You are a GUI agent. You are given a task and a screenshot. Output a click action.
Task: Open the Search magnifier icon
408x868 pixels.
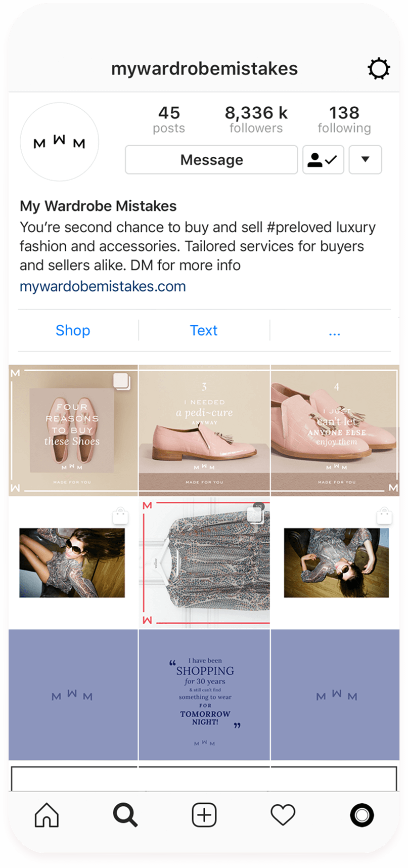pos(125,815)
